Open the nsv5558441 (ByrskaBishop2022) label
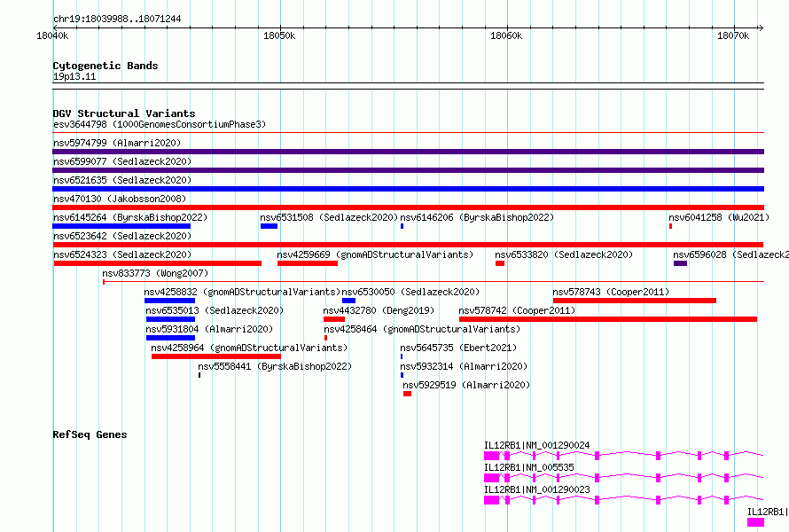The image size is (789, 532). 275,366
